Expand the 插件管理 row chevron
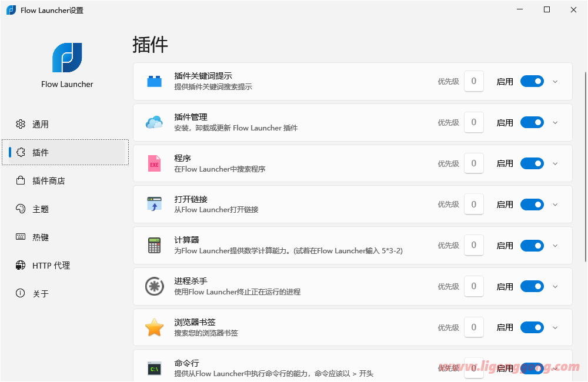This screenshot has height=382, width=588. click(556, 123)
